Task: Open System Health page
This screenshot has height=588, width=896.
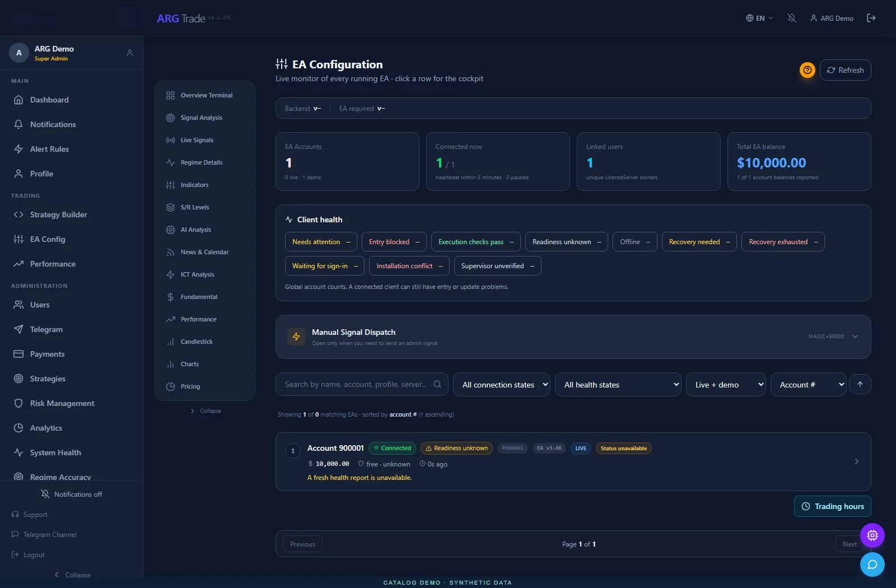Action: tap(71, 452)
